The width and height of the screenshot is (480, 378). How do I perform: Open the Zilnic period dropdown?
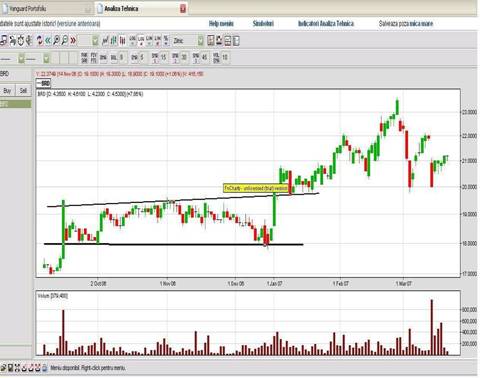point(201,41)
